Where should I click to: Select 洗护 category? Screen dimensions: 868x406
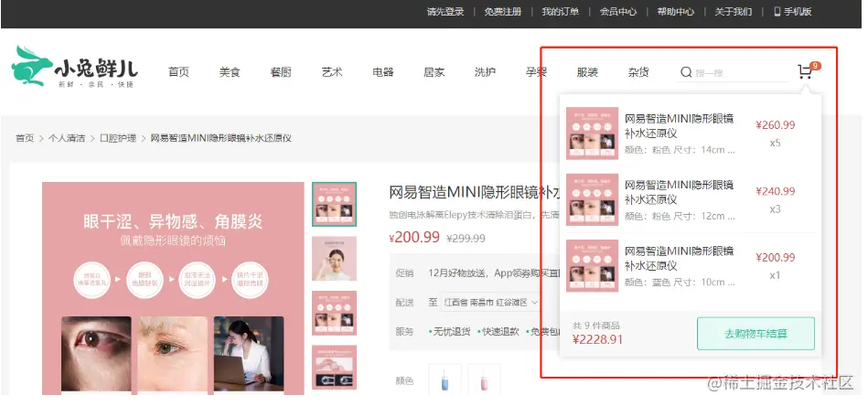point(485,72)
